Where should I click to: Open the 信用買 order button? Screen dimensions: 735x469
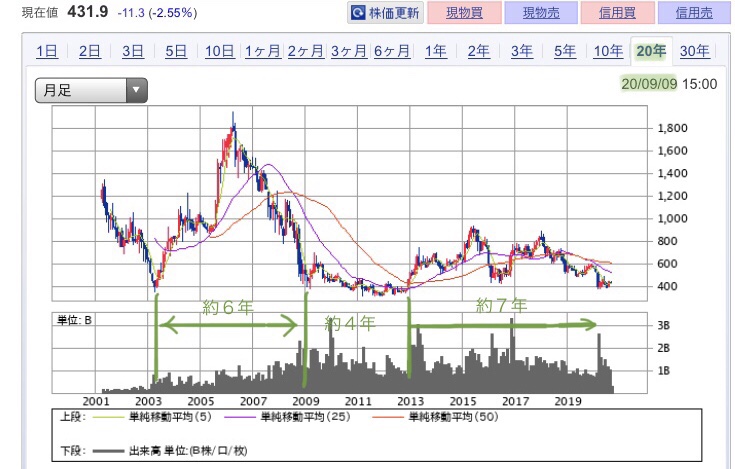[617, 13]
